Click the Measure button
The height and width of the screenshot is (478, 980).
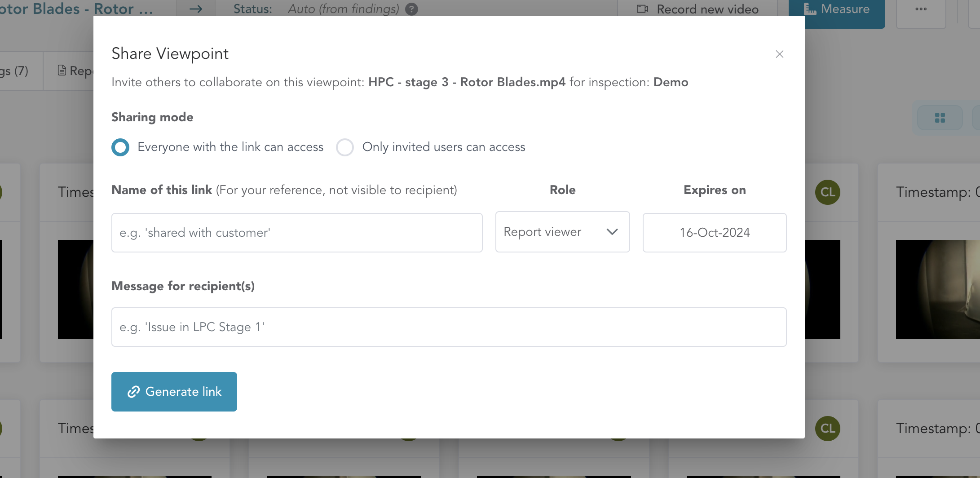click(837, 10)
